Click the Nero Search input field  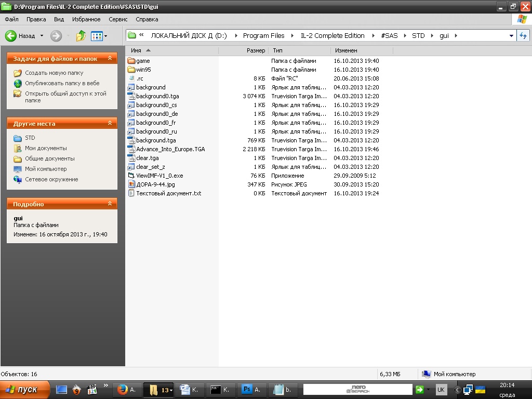tap(357, 390)
